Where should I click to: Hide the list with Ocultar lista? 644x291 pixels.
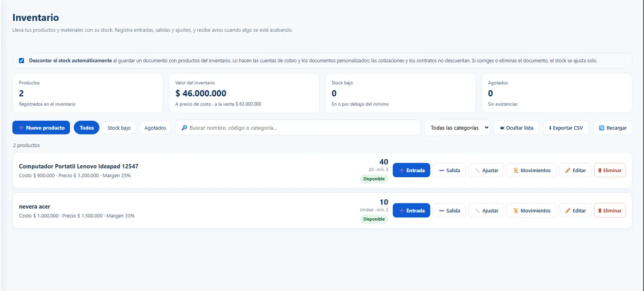point(517,128)
